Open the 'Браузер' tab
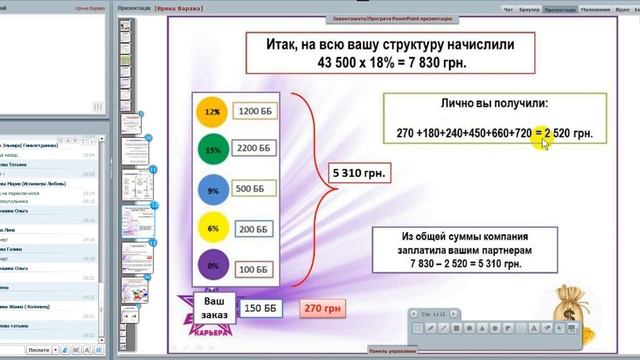The image size is (640, 360). 529,9
